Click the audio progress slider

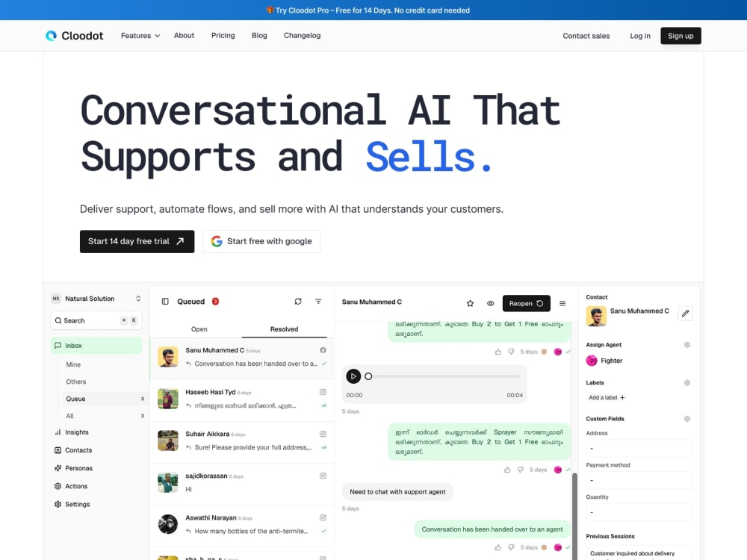(442, 376)
